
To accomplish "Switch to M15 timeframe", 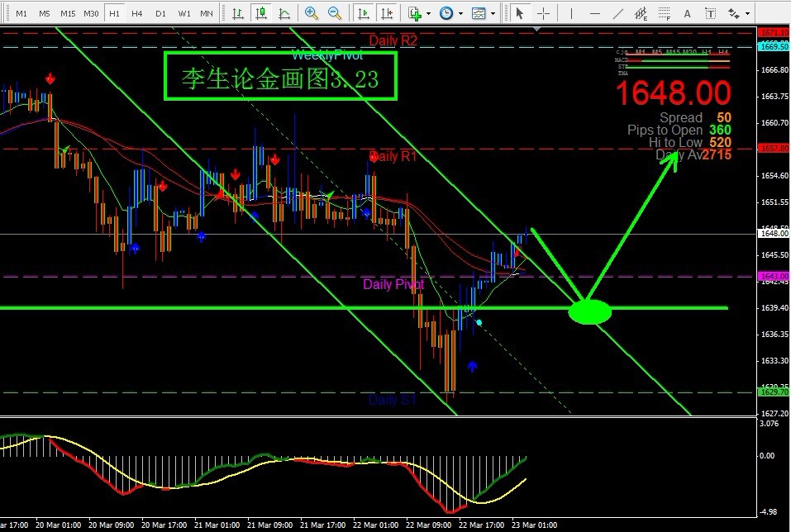I will (x=68, y=13).
